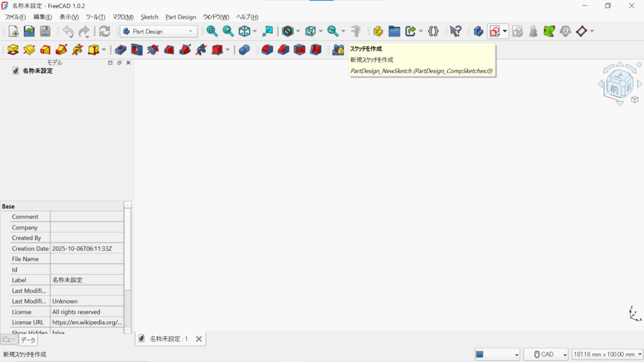
Task: Open the License URL wikipedia link
Action: click(88, 322)
